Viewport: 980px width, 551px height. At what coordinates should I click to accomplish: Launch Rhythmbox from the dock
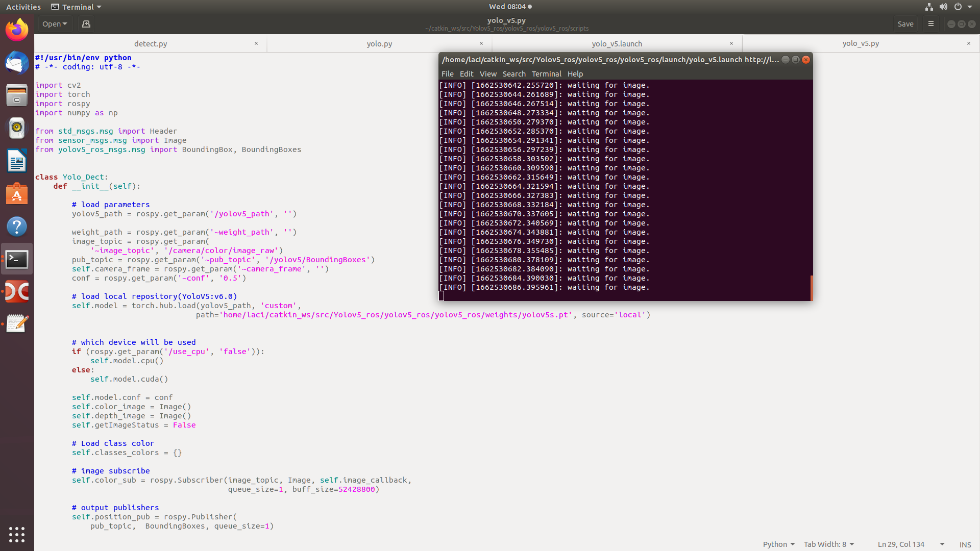pos(17,128)
